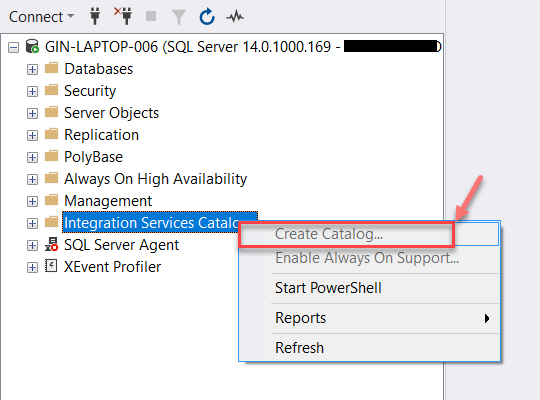The width and height of the screenshot is (540, 400).
Task: Open the Activity Monitor pulse icon
Action: (235, 16)
